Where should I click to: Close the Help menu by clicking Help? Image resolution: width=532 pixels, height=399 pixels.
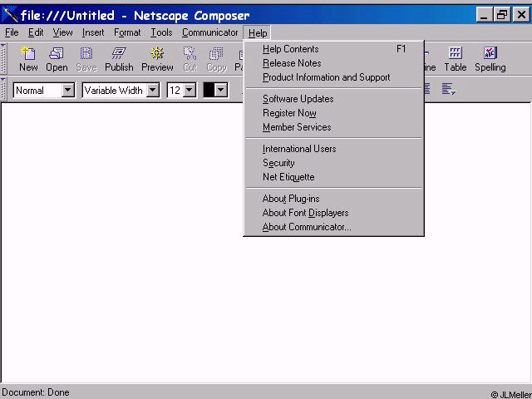[258, 33]
